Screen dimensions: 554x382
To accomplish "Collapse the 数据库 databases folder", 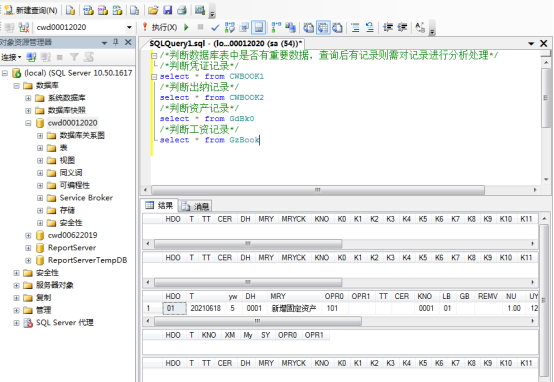I will (16, 86).
